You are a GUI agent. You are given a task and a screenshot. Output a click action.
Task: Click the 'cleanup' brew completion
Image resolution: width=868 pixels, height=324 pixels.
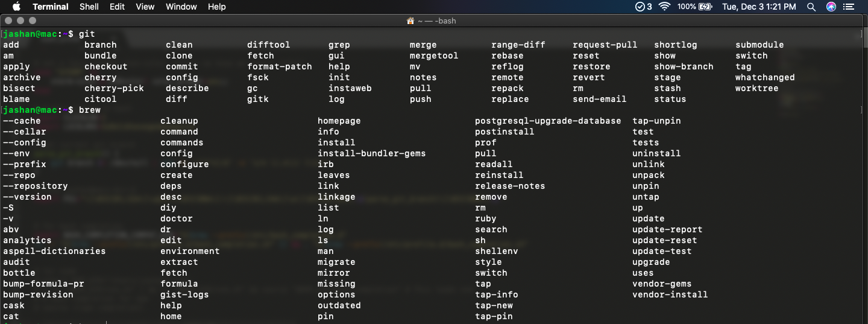179,121
